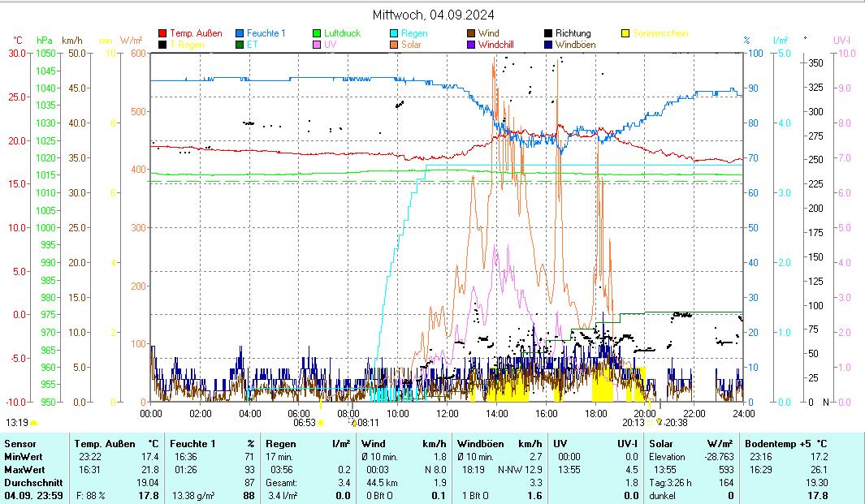This screenshot has width=865, height=504.
Task: Click the dark green ET legend swatch
Action: 240,45
